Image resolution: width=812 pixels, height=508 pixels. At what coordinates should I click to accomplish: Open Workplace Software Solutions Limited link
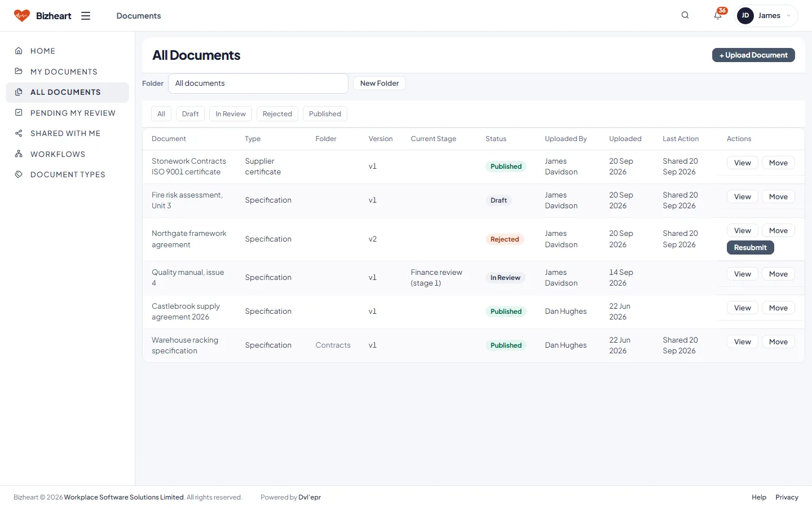(x=124, y=497)
